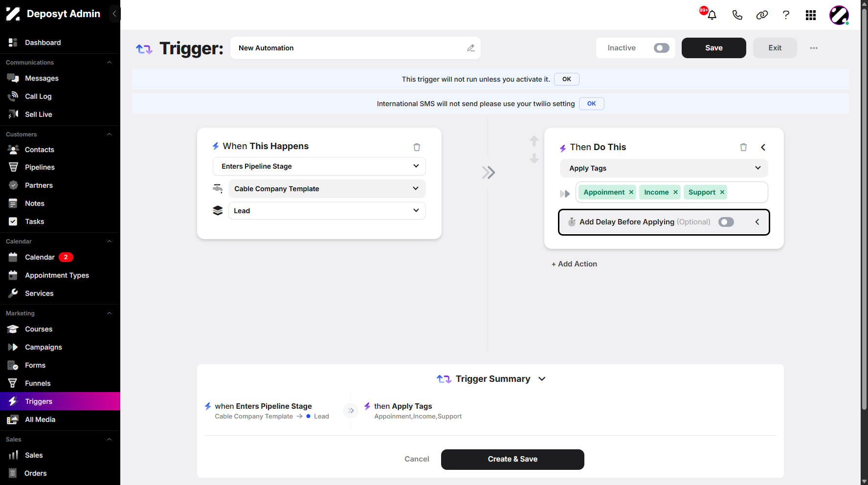Remove the Appoinment tag
This screenshot has height=485, width=868.
click(631, 192)
